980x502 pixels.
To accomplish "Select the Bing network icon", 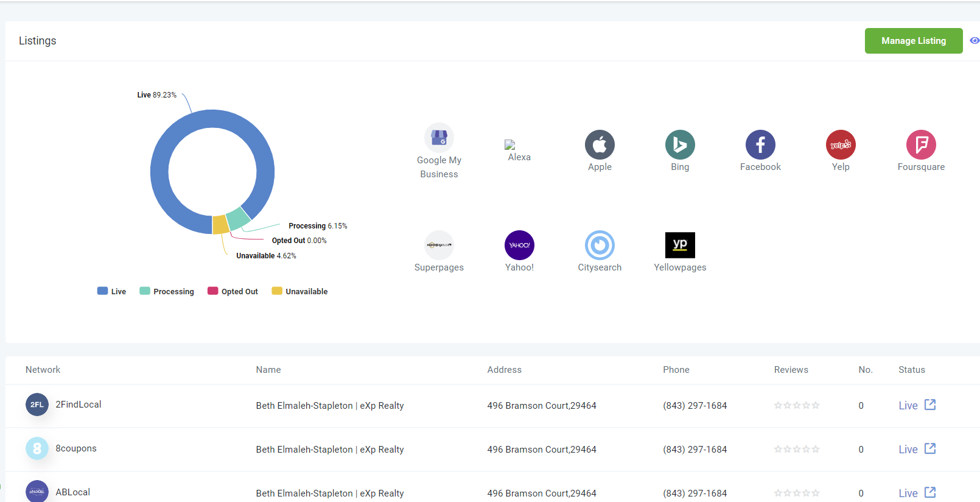I will pyautogui.click(x=680, y=145).
